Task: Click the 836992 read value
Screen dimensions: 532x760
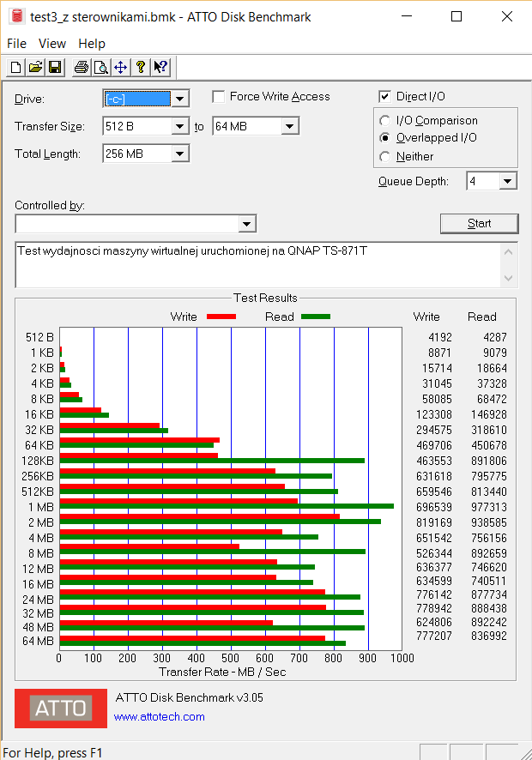Action: [489, 636]
